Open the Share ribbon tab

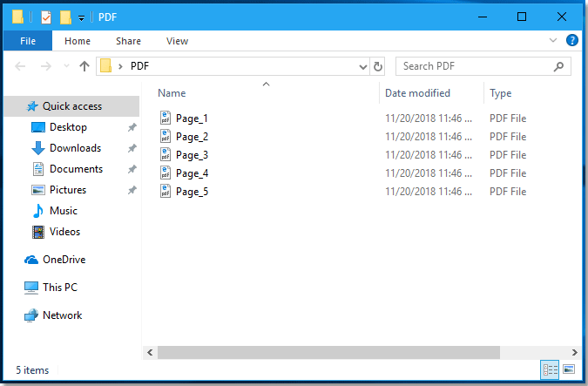(128, 41)
